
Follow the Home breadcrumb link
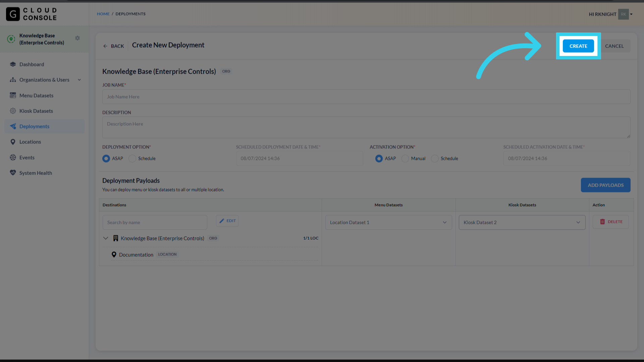pos(103,14)
